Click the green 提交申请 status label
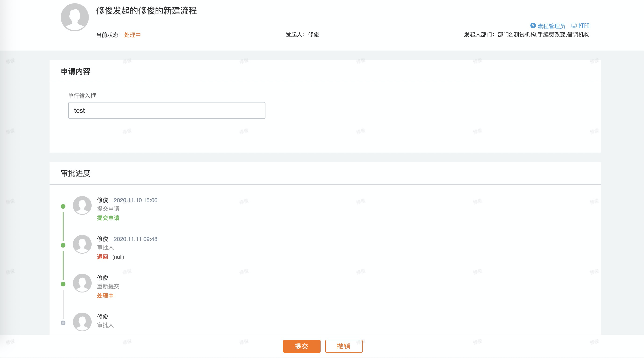The width and height of the screenshot is (644, 358). (108, 218)
